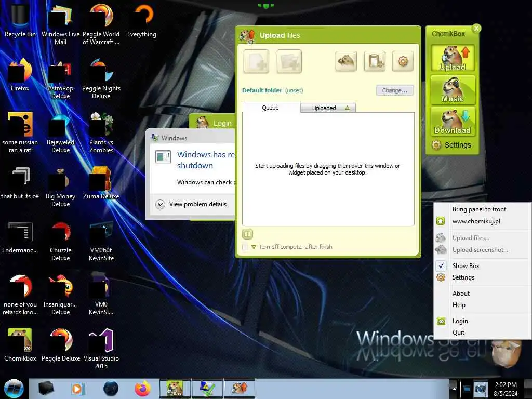Click the hamster desktop widget near tray
532x399 pixels.
pos(506,354)
